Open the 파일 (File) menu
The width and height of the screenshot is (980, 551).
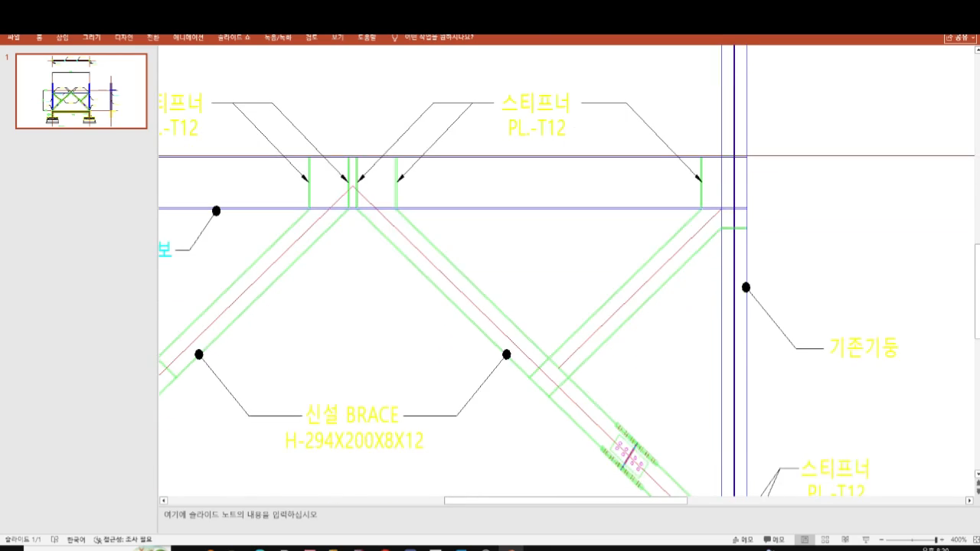point(14,37)
